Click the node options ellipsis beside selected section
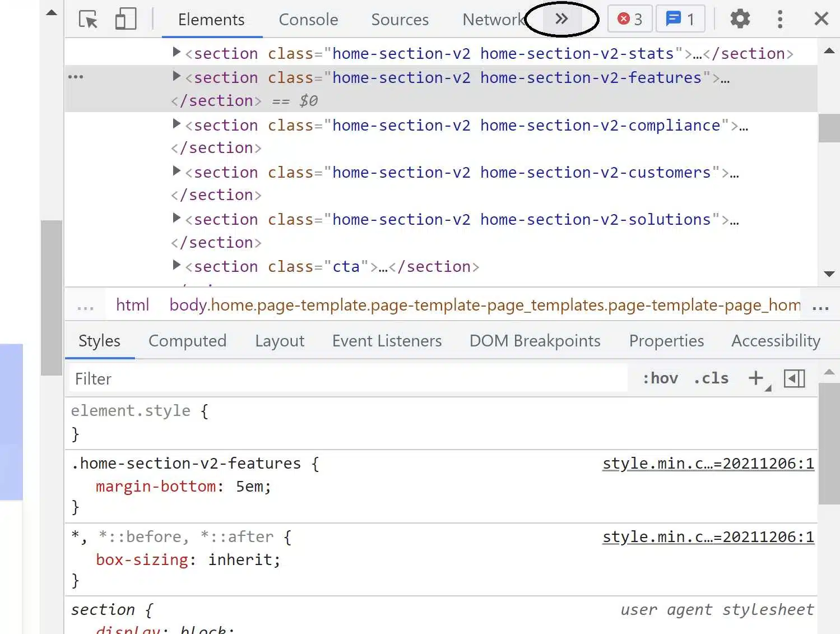Viewport: 840px width, 634px height. pos(76,76)
